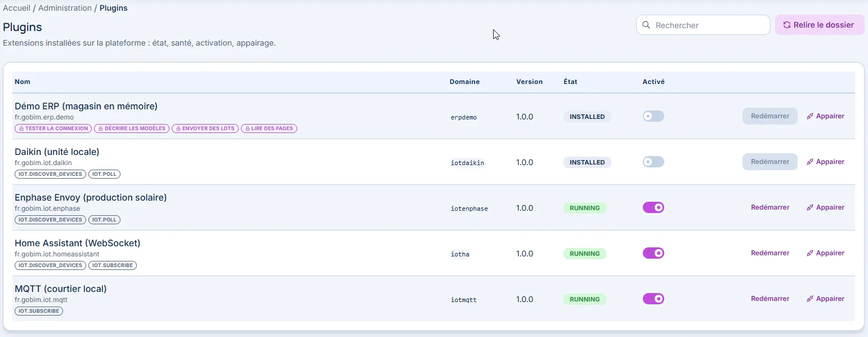Click pairing icon in Home Assistant row

click(810, 253)
